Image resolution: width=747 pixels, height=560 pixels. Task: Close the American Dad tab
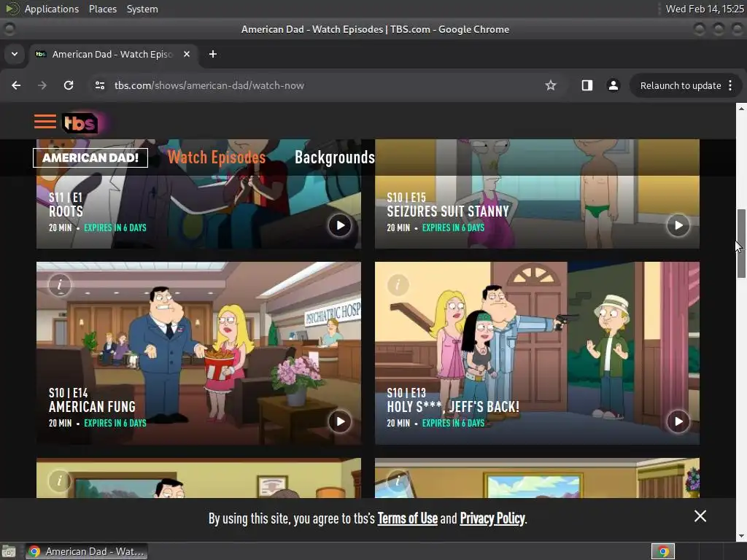[187, 54]
